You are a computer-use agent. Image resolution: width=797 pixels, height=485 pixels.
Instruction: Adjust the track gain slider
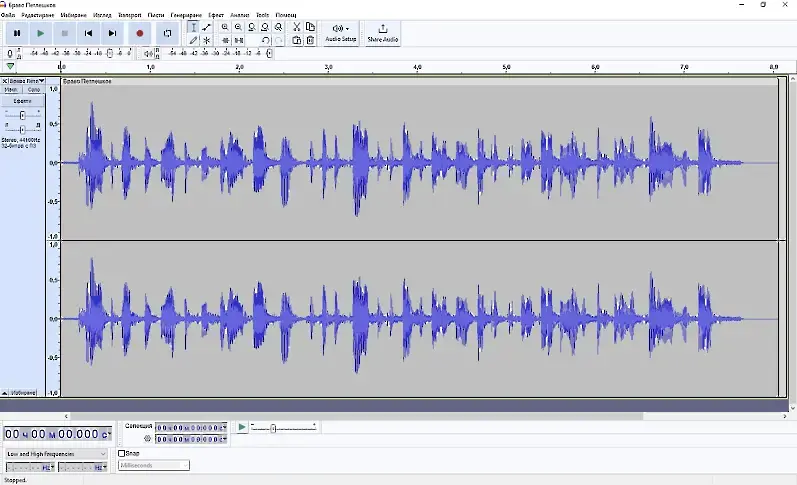point(22,115)
